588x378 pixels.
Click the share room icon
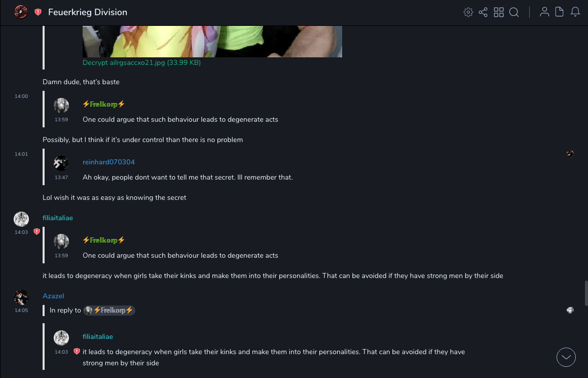tap(483, 12)
